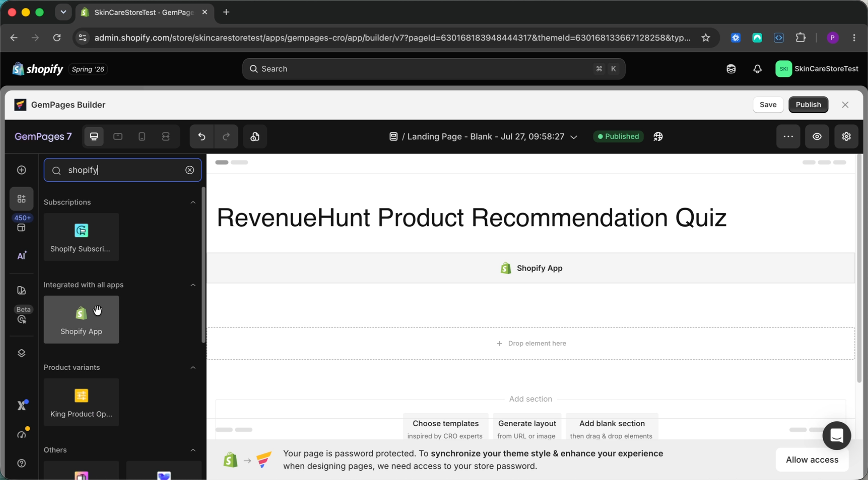Click the GemPages 7 logo text
The image size is (868, 480).
coord(43,136)
